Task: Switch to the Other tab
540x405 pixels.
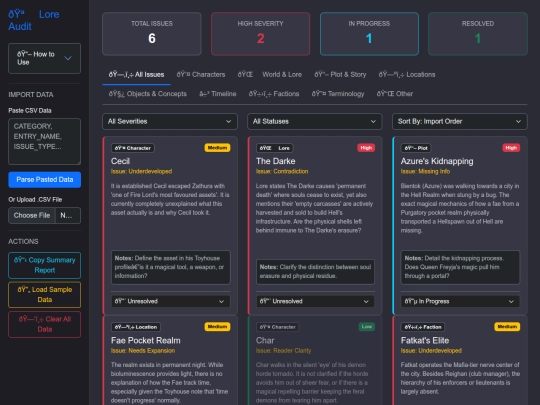Action: point(395,94)
